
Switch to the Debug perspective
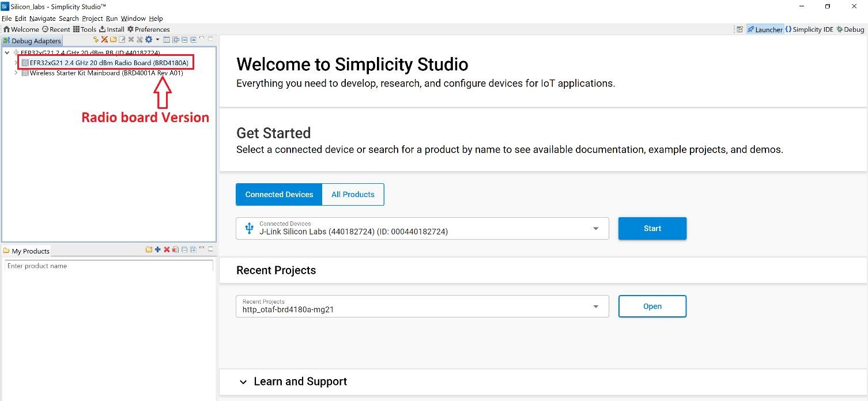(850, 29)
